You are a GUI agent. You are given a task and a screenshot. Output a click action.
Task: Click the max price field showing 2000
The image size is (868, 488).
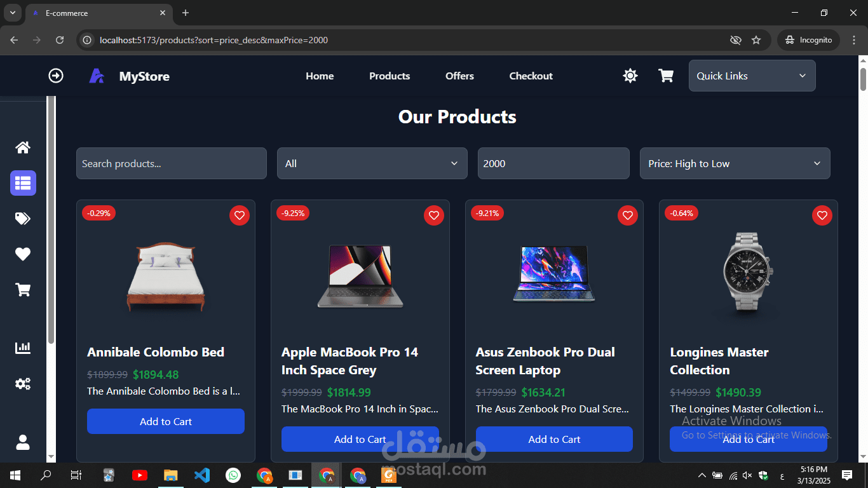553,163
